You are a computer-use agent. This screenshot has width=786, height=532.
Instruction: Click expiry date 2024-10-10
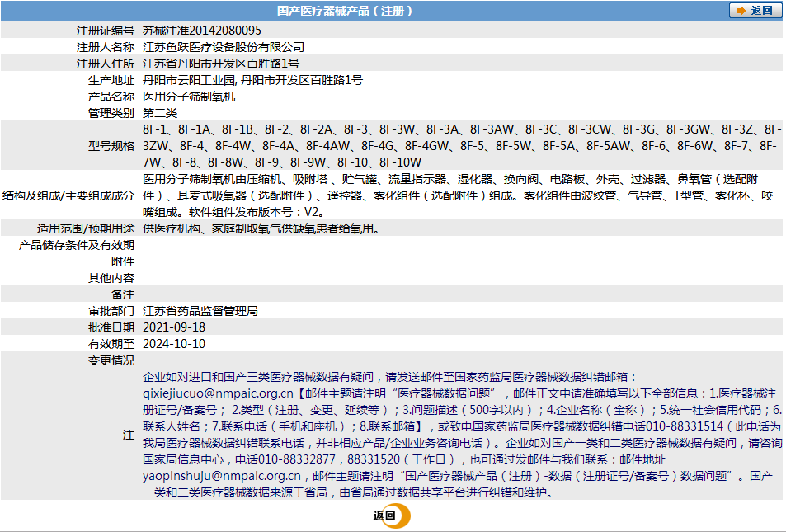pyautogui.click(x=174, y=344)
